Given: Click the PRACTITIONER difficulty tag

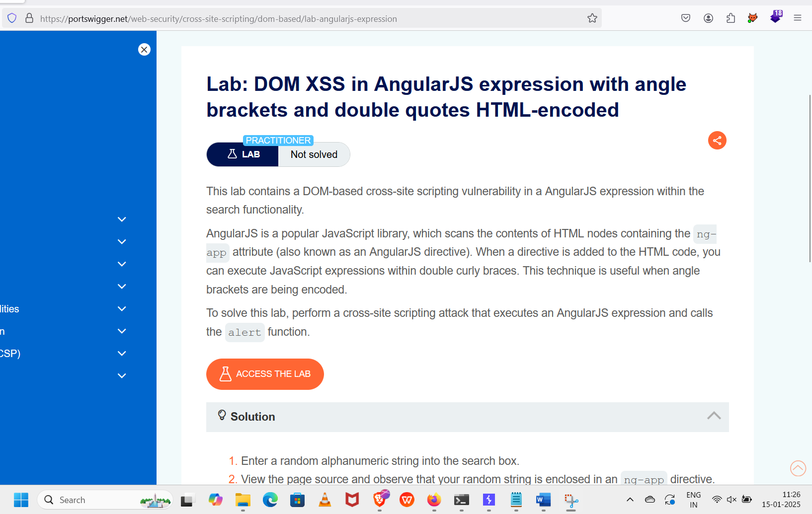Looking at the screenshot, I should click(x=278, y=141).
